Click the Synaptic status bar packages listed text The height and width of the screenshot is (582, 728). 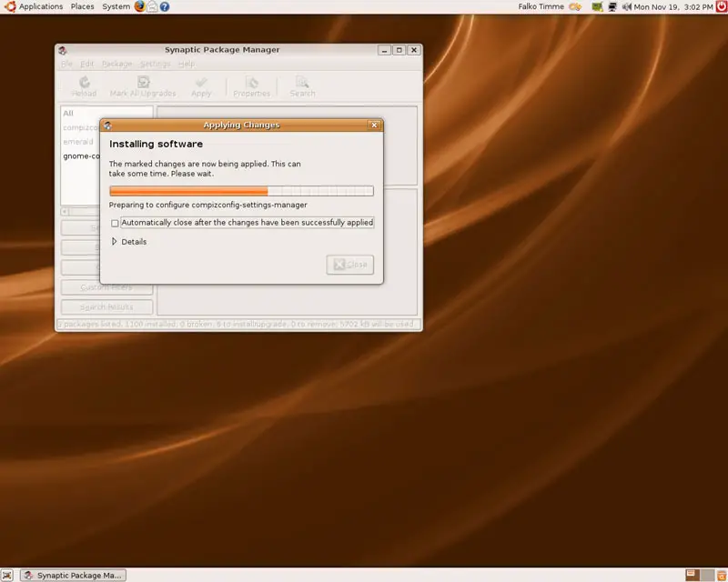[238, 324]
